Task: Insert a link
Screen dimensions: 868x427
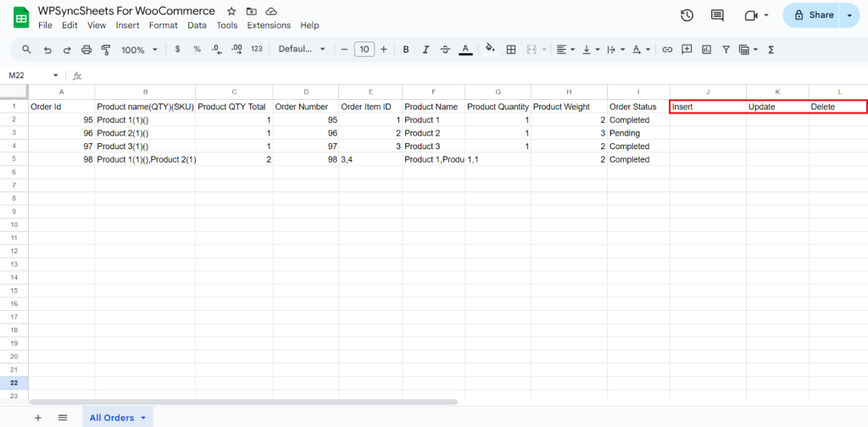Action: pos(668,49)
